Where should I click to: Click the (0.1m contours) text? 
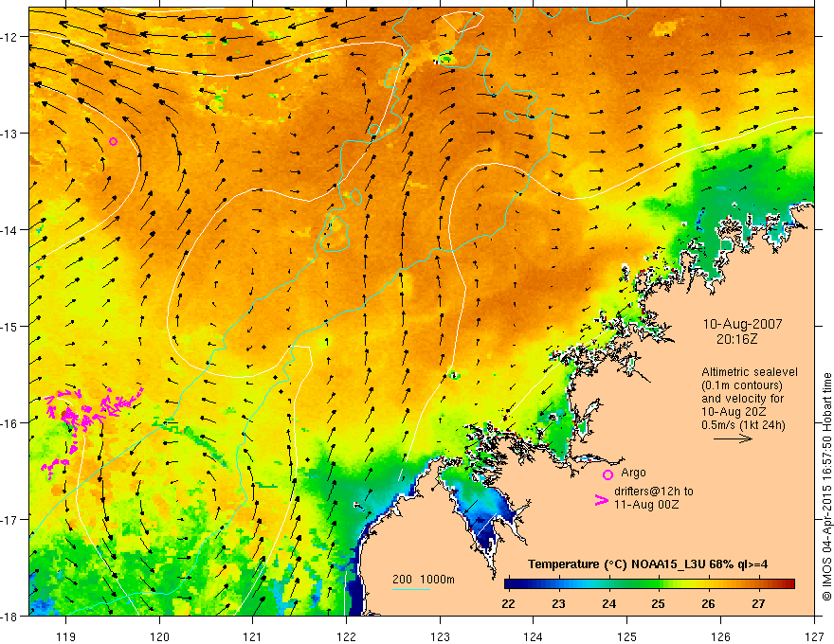click(x=742, y=385)
